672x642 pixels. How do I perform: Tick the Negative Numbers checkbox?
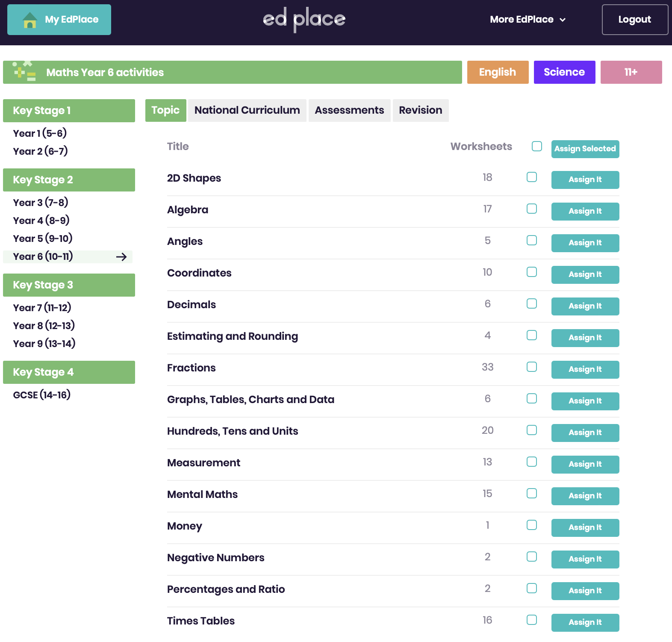[532, 557]
